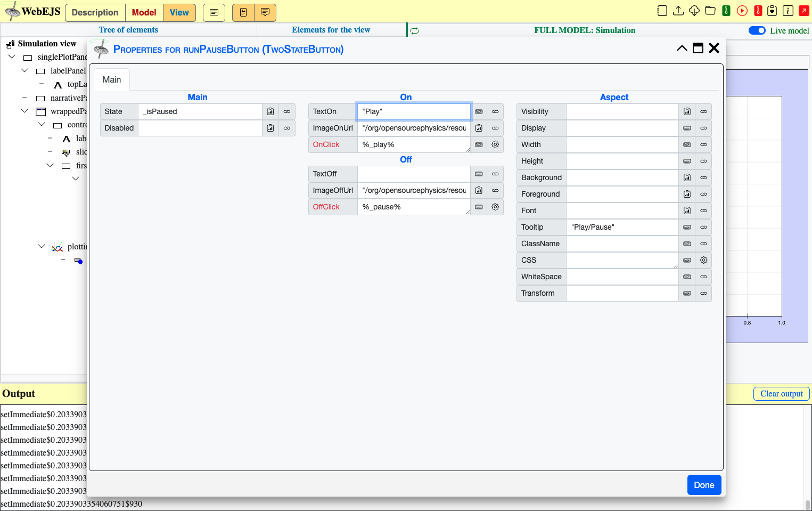Click the notebook icon in top toolbar
The width and height of the screenshot is (812, 511).
pos(662,11)
